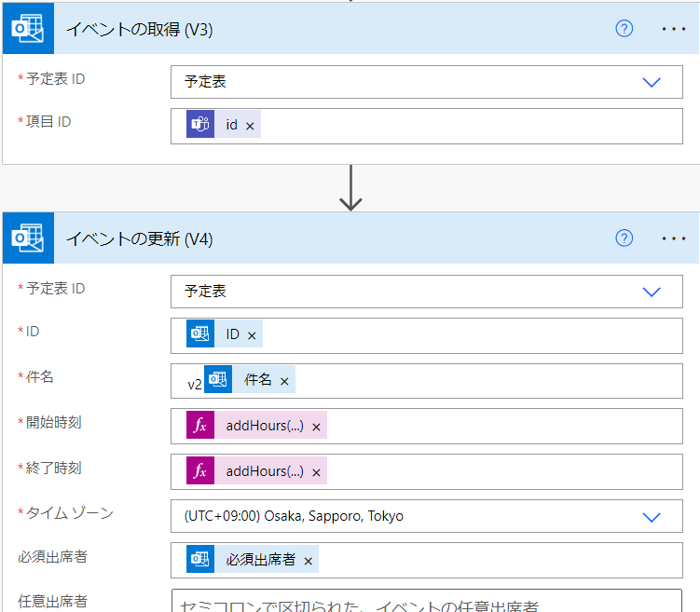The width and height of the screenshot is (700, 612).
Task: Click the タイム ゾーン label
Action: [70, 512]
